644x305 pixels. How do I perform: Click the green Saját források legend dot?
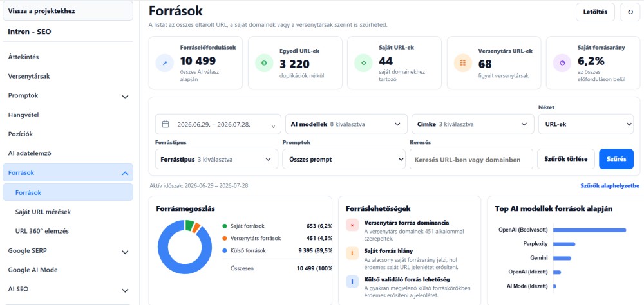pos(224,226)
